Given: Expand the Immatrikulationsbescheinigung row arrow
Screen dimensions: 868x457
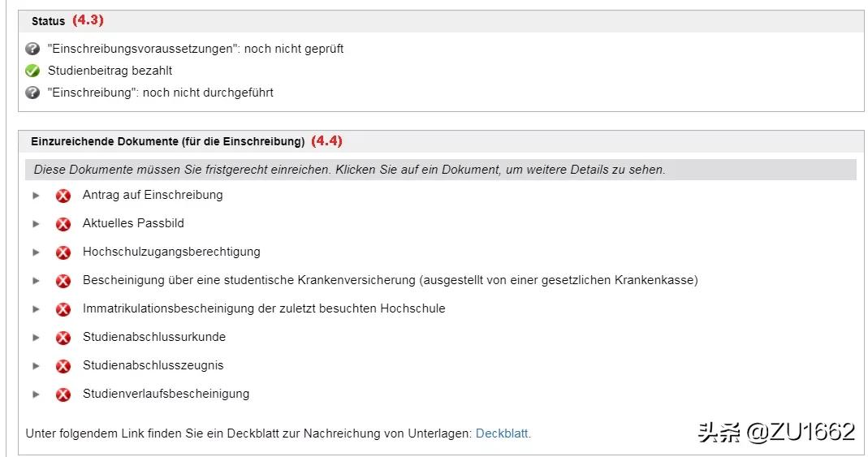Looking at the screenshot, I should pos(36,309).
